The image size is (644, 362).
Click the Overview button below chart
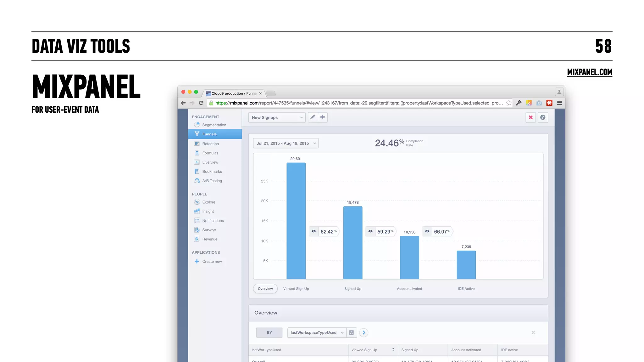click(x=265, y=289)
